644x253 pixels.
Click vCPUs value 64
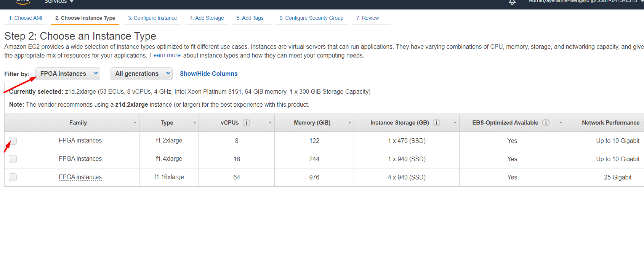point(237,178)
